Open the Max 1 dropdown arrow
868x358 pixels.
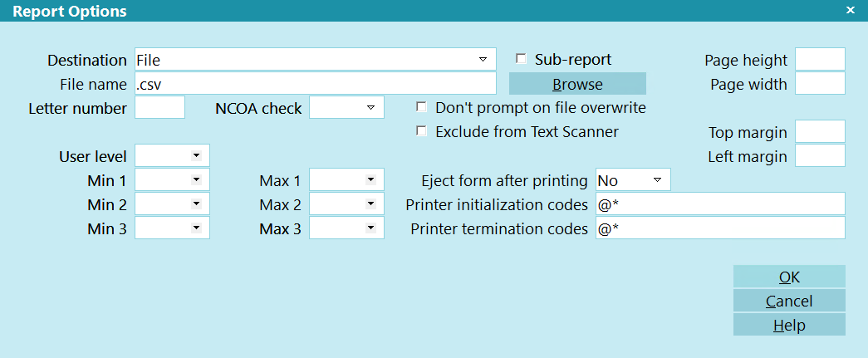[370, 179]
